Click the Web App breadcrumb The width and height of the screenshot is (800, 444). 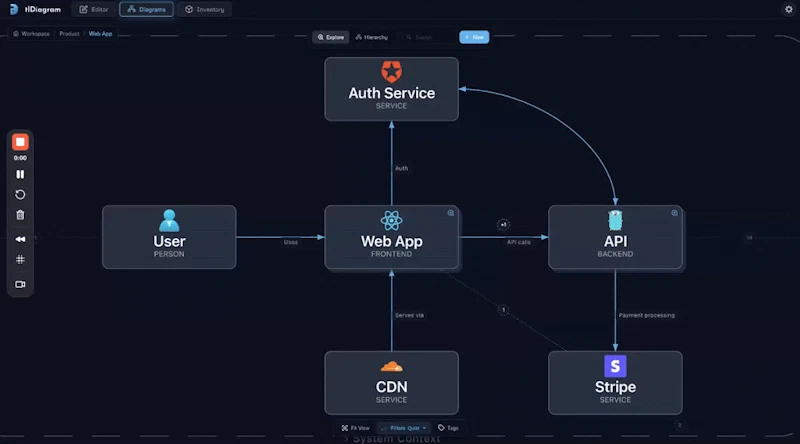coord(101,34)
